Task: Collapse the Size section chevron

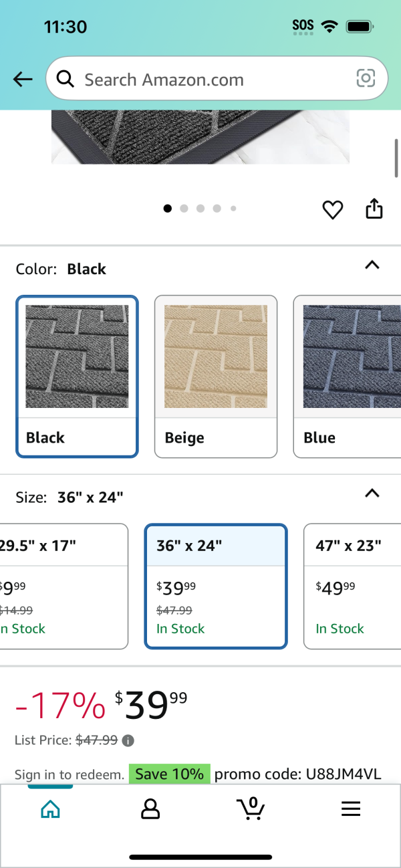Action: 372,494
